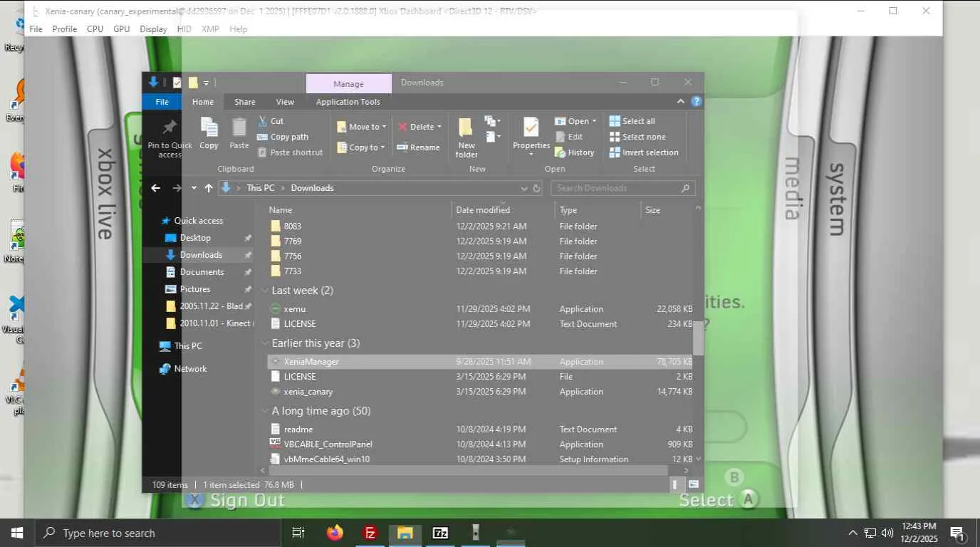The width and height of the screenshot is (980, 547).
Task: Switch to Details view in status bar
Action: [x=674, y=485]
